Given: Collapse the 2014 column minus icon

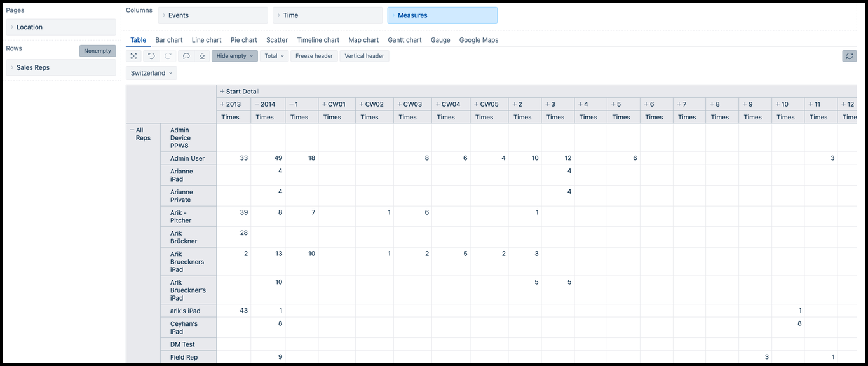Looking at the screenshot, I should (x=257, y=104).
